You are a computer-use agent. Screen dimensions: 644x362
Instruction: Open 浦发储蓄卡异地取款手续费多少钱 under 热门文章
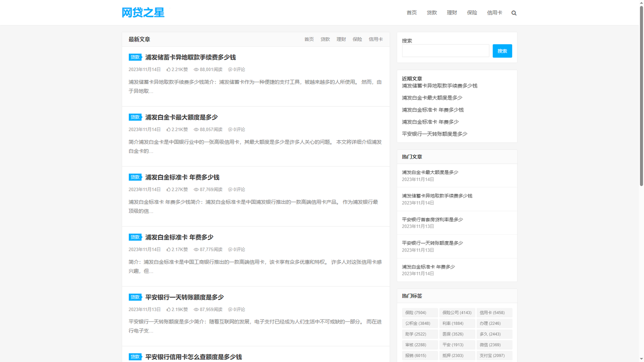(437, 196)
